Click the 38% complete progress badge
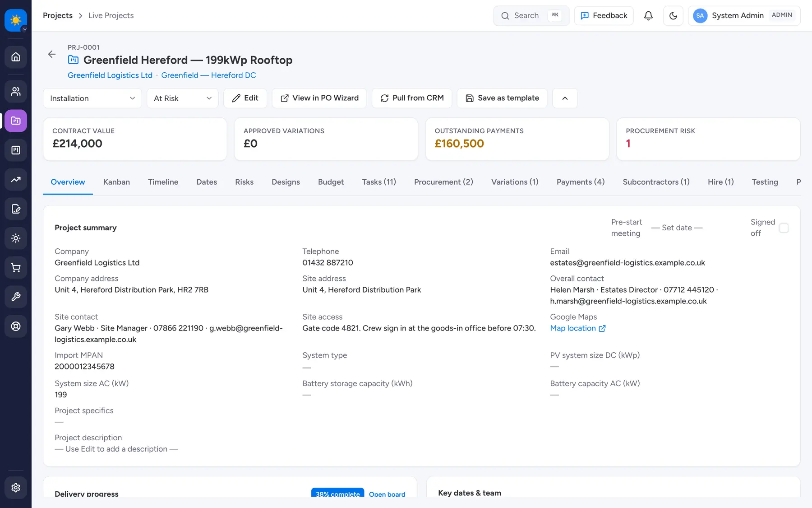 click(337, 494)
